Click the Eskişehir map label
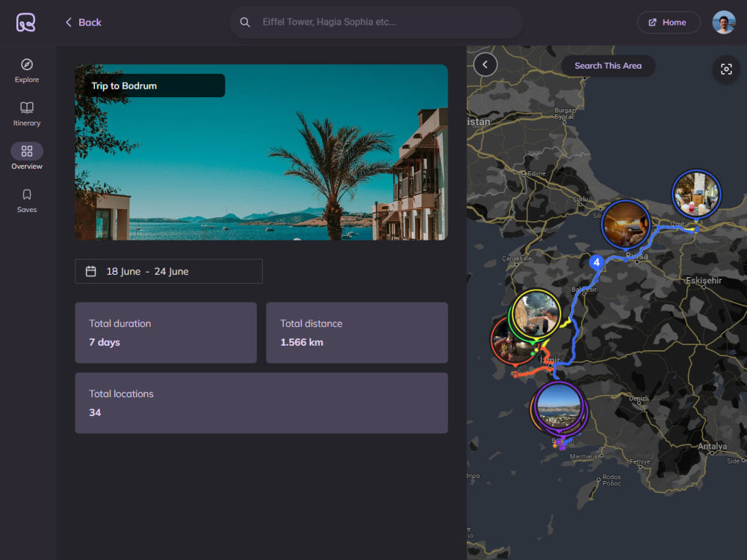 [x=704, y=281]
